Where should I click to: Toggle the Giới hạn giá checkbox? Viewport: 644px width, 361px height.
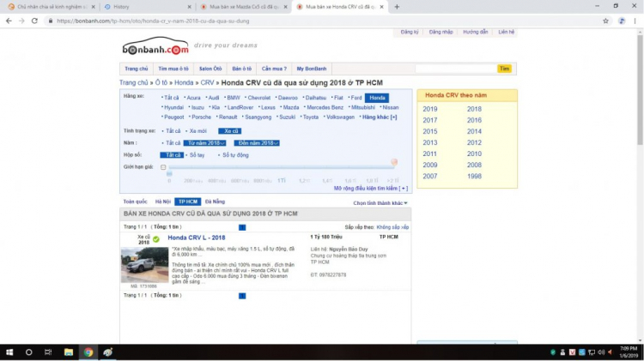point(163,167)
